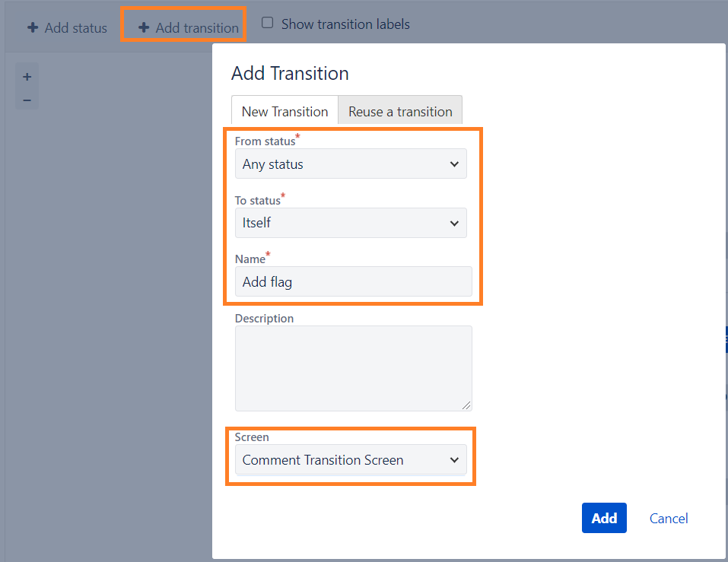Focus the Name field containing Add flag
Viewport: 728px width, 562px height.
click(x=353, y=281)
